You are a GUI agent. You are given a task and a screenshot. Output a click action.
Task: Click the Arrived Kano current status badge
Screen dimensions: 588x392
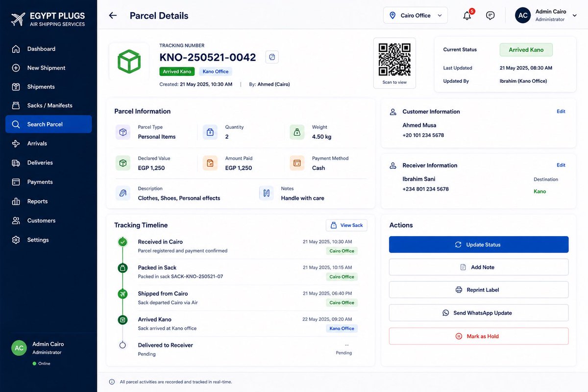[x=526, y=49]
